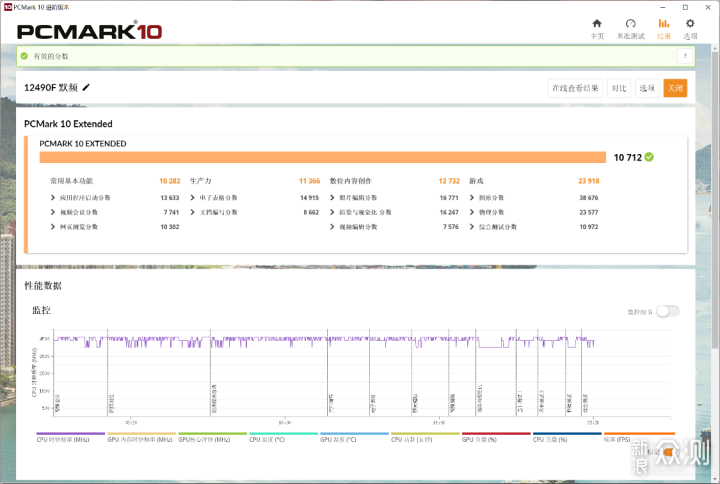720x484 pixels.
Task: Select the purple CPU clock frequency (MHz) legend
Action: (x=70, y=437)
